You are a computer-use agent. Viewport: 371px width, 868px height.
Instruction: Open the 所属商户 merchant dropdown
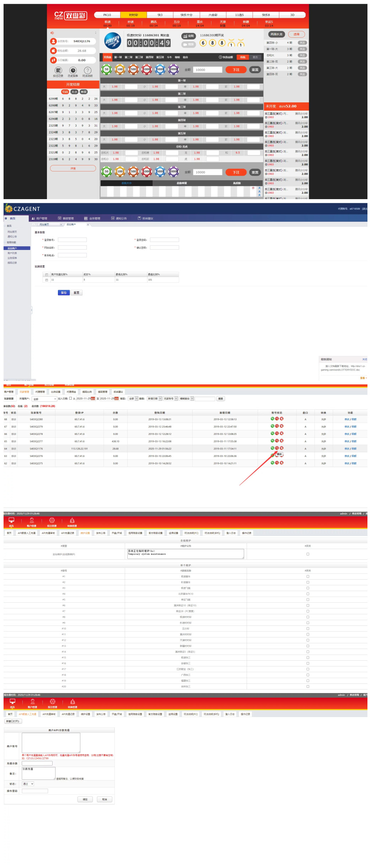coord(44,399)
